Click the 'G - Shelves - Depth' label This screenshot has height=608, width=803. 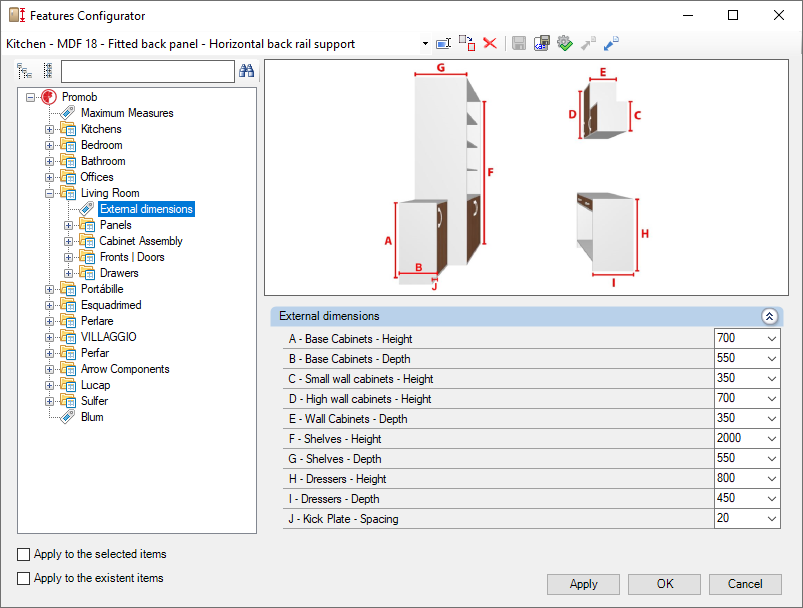[x=335, y=458]
